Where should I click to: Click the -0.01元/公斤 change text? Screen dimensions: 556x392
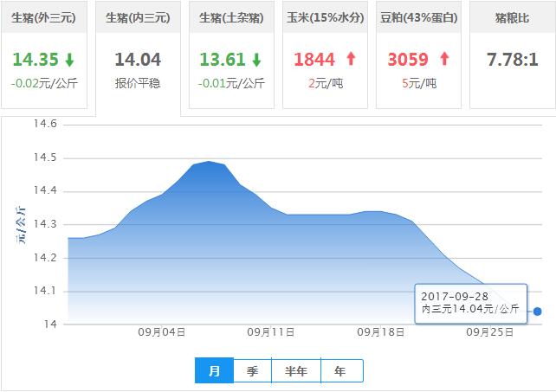tap(231, 84)
